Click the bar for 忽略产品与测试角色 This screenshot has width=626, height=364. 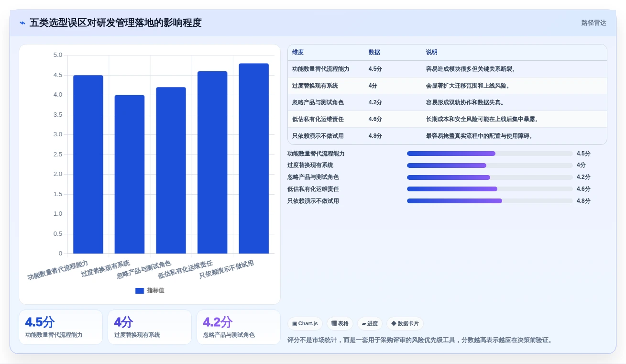(x=171, y=170)
